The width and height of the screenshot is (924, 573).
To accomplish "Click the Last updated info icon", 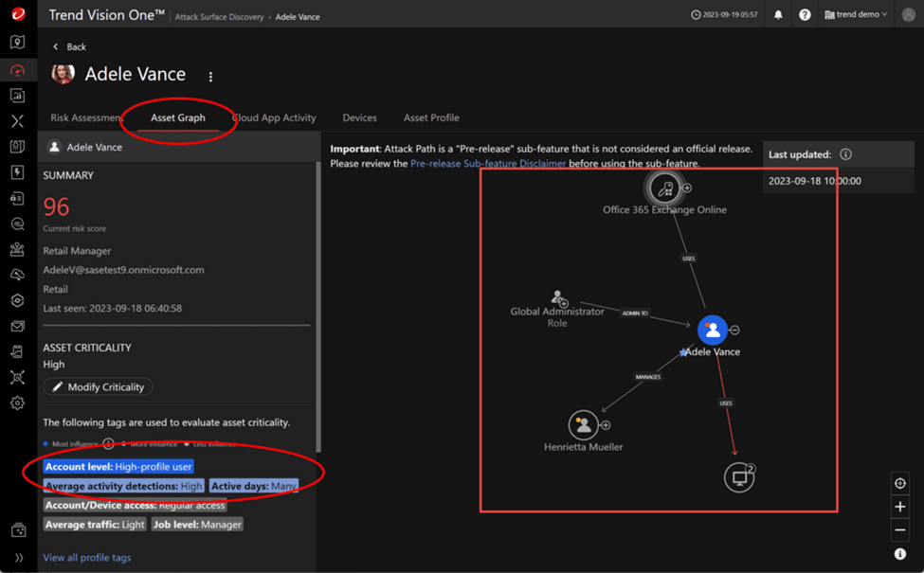I will [845, 154].
